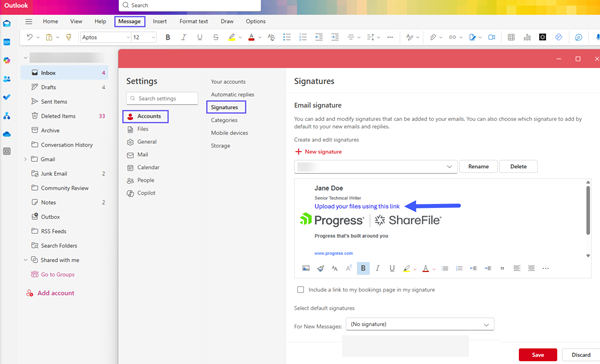Open OneDrive cloud icon in app rail
This screenshot has height=364, width=600.
(x=7, y=134)
